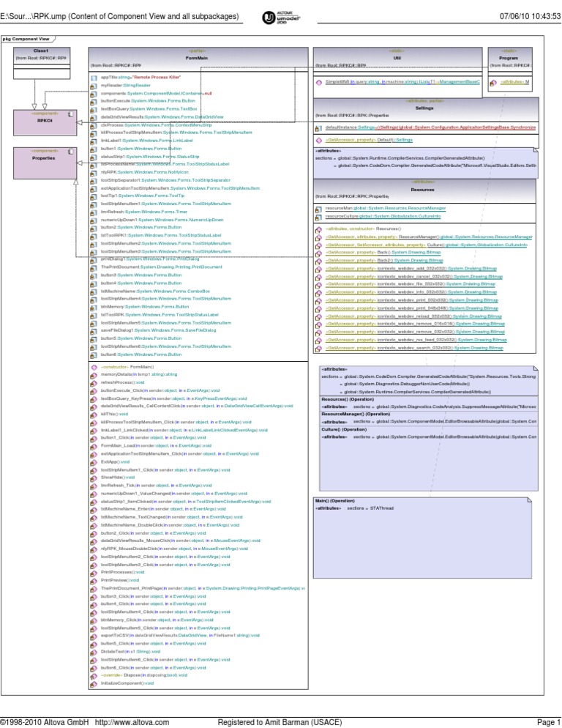The image size is (562, 728).
Task: Select the operation icon beside ShowHide()
Action: [94, 478]
